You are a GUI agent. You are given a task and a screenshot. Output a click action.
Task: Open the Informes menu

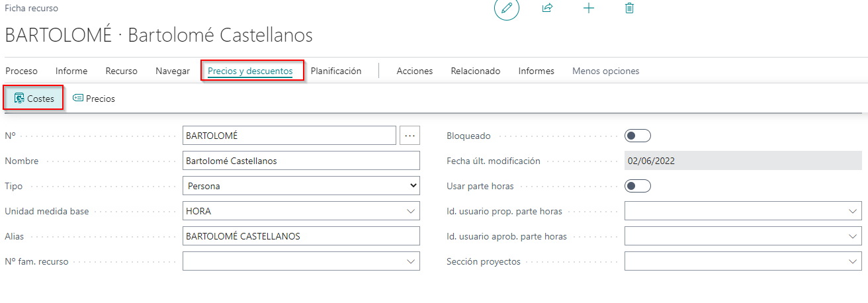coord(537,71)
